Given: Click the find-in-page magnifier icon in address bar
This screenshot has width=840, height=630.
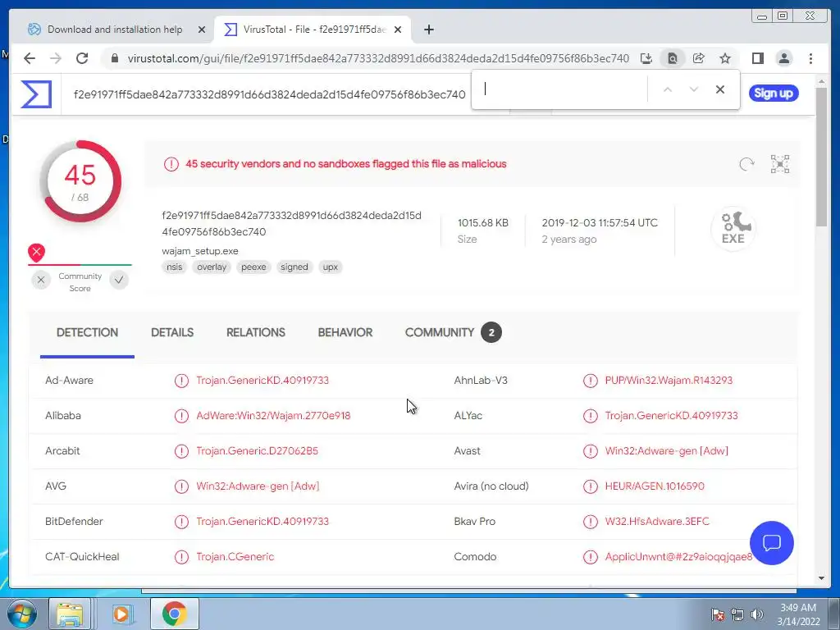Looking at the screenshot, I should coord(673,58).
